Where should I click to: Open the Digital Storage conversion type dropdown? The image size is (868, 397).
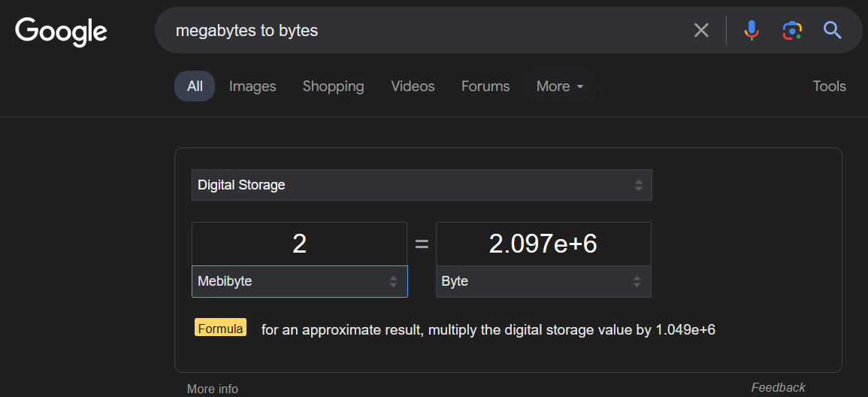point(422,185)
